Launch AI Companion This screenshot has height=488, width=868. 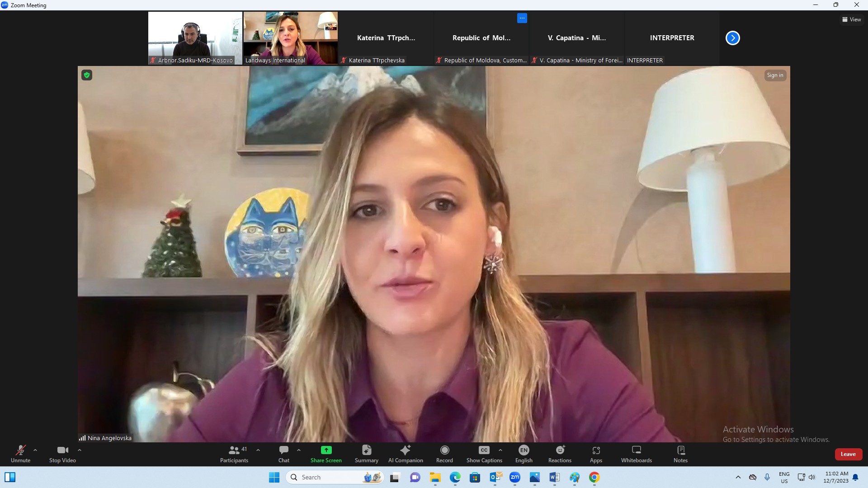tap(406, 454)
